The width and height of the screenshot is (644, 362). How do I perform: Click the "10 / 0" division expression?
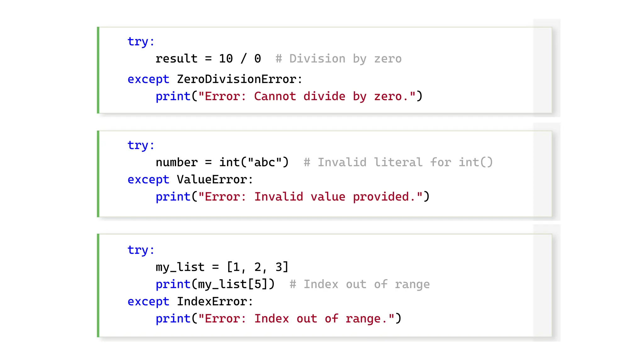[240, 59]
